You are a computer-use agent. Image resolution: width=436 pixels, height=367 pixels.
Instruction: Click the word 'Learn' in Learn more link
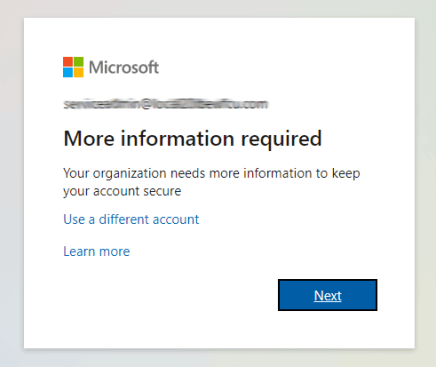[x=79, y=251]
